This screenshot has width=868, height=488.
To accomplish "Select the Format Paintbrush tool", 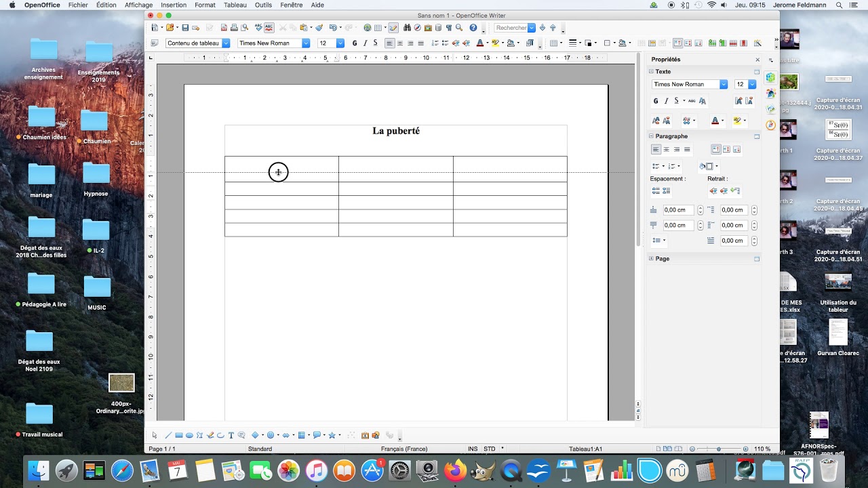I will point(319,28).
